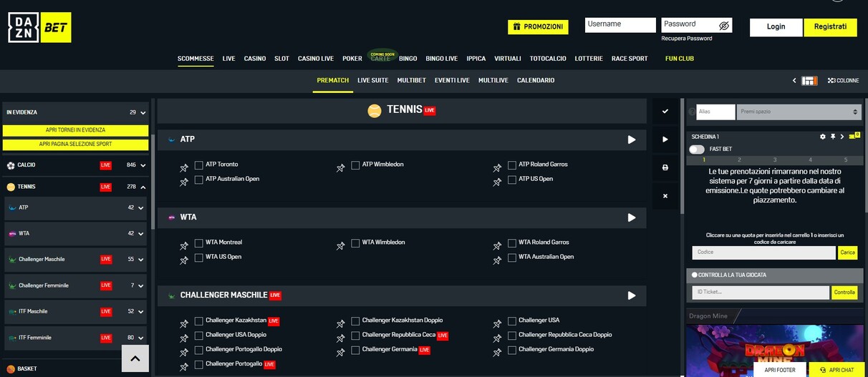Click the X clear selection icon
The width and height of the screenshot is (868, 377).
[665, 195]
